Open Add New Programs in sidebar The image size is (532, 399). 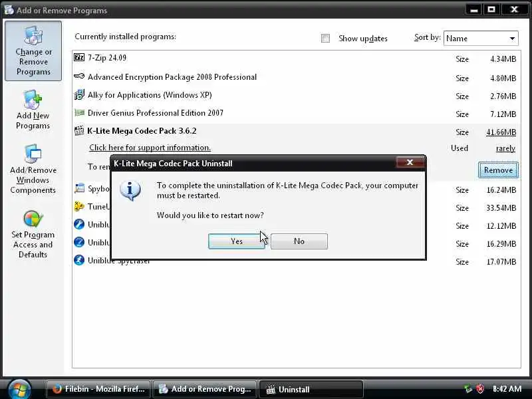33,110
